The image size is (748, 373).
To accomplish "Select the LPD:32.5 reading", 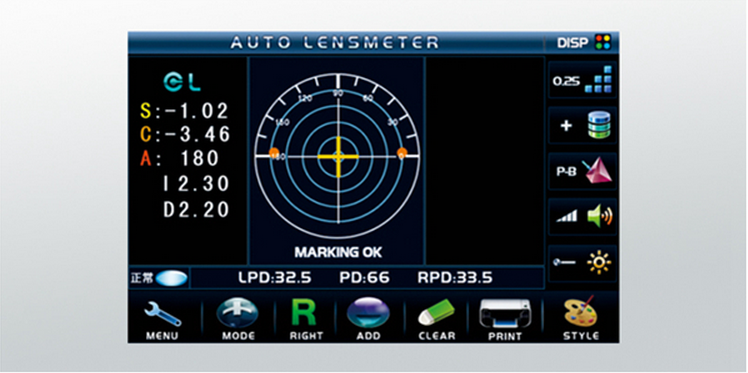I will click(x=275, y=278).
